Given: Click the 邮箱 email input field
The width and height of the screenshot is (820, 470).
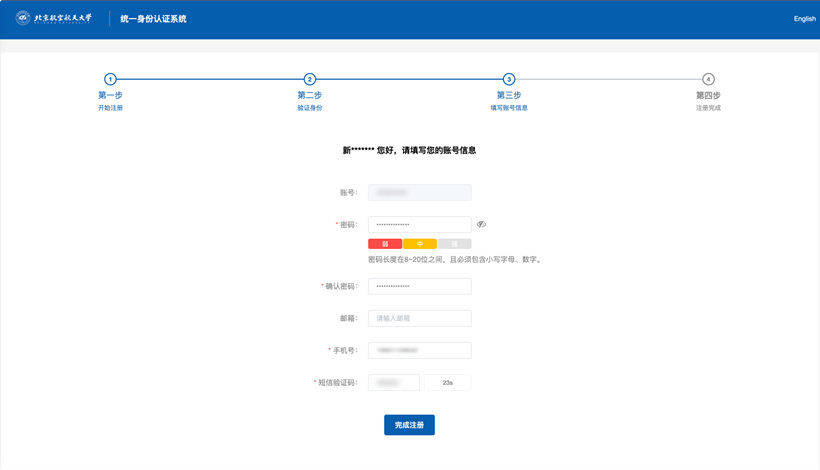Looking at the screenshot, I should 419,318.
